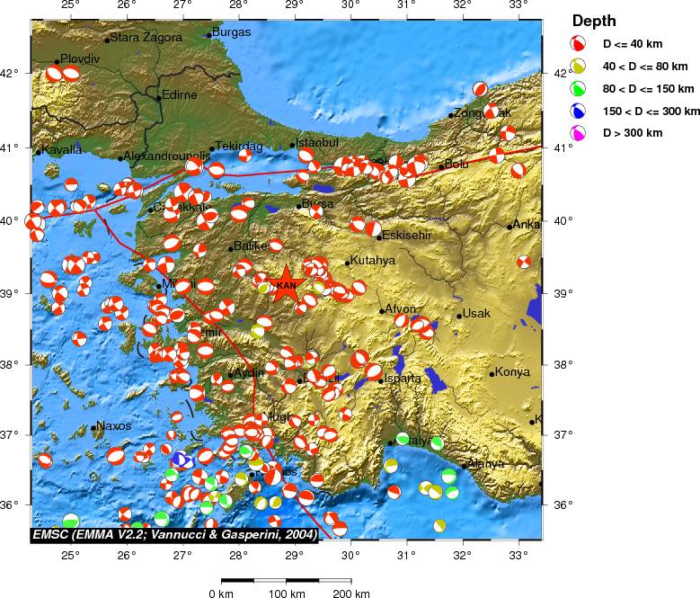Click the 'D <= 40 km' legend text

633,44
